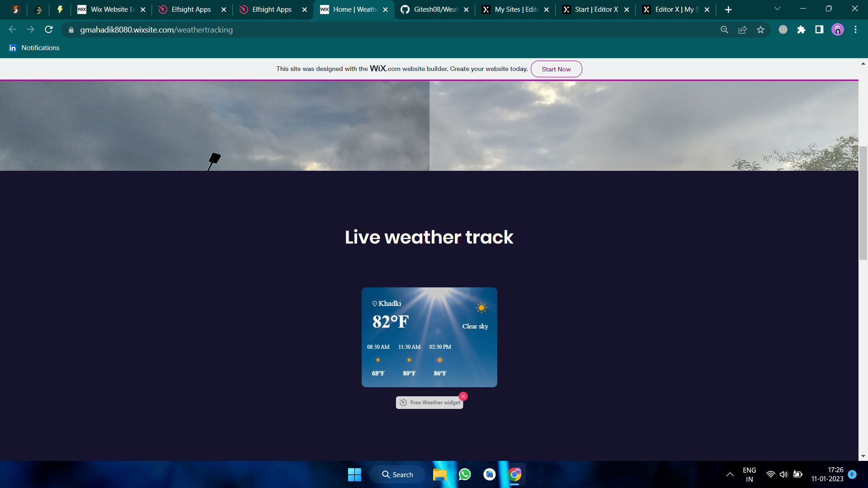The width and height of the screenshot is (868, 488).
Task: Bookmark this page with star icon
Action: click(760, 30)
